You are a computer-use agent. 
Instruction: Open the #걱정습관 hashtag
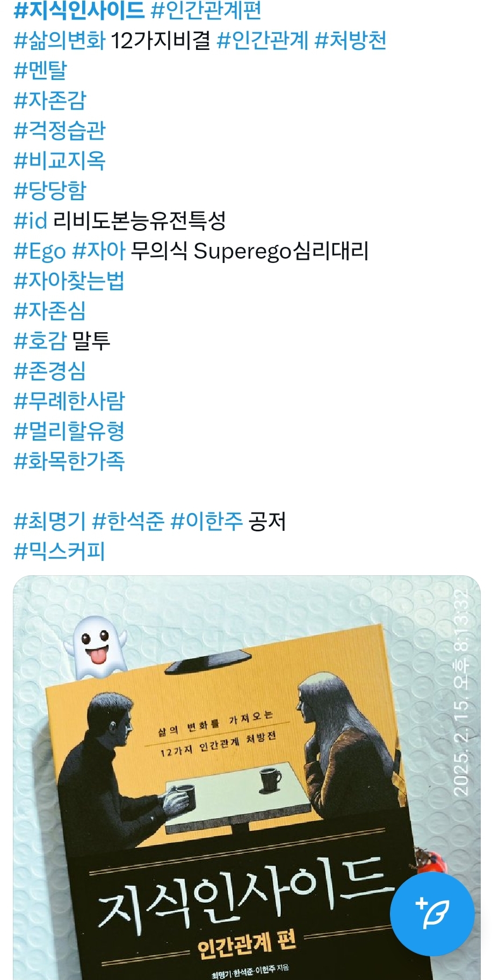tap(59, 130)
